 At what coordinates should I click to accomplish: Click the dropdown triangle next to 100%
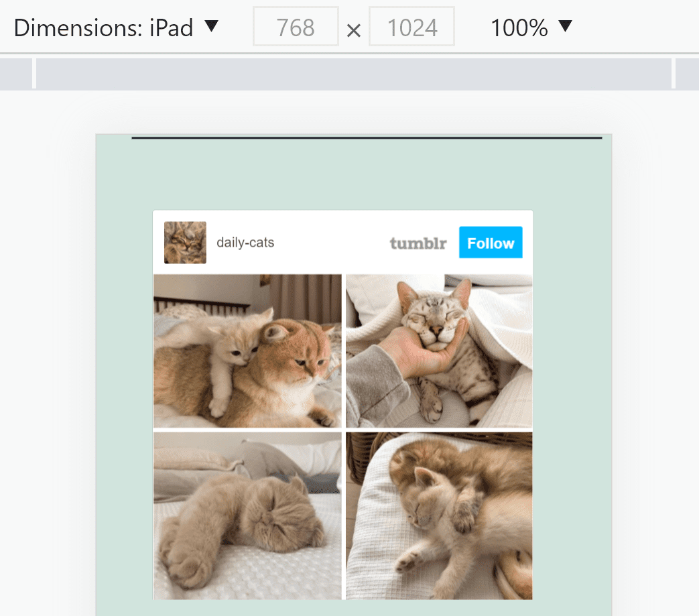(x=565, y=27)
